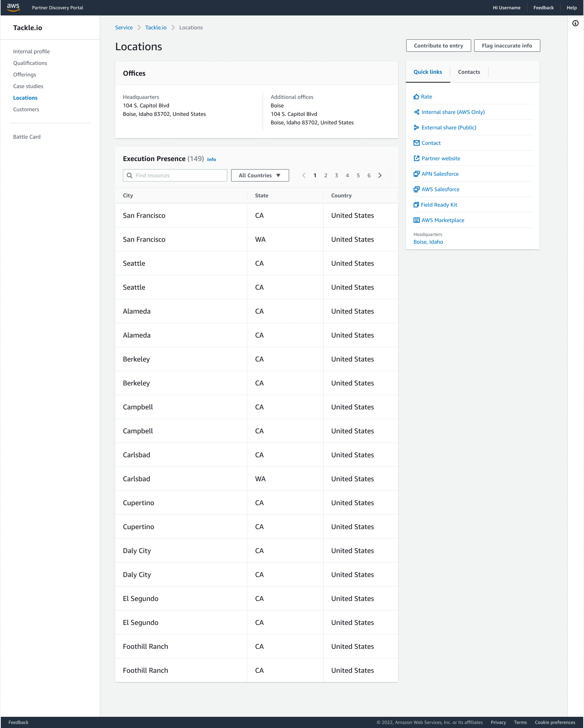Click the Service breadcrumb link

click(124, 27)
